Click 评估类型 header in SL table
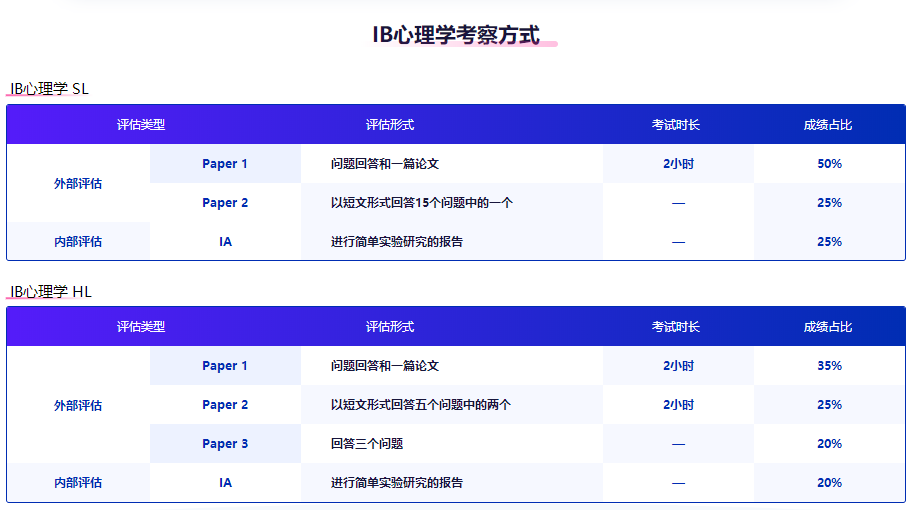 (141, 125)
